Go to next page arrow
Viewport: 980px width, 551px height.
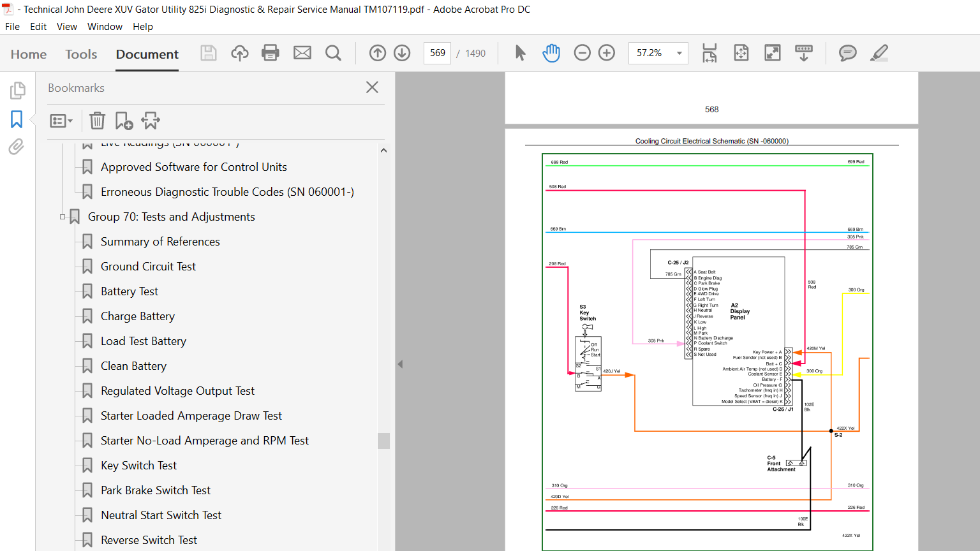pyautogui.click(x=402, y=53)
